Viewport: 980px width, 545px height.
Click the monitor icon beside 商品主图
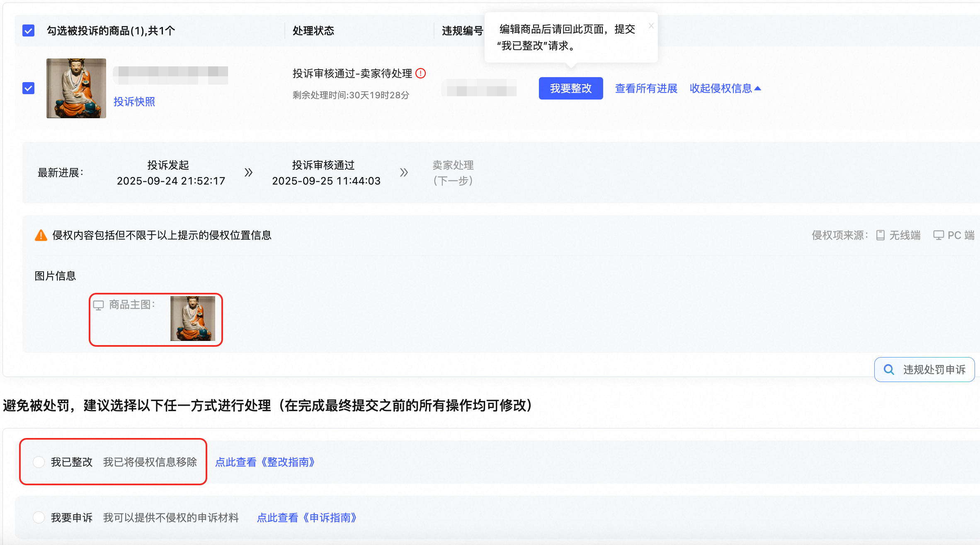pos(98,305)
